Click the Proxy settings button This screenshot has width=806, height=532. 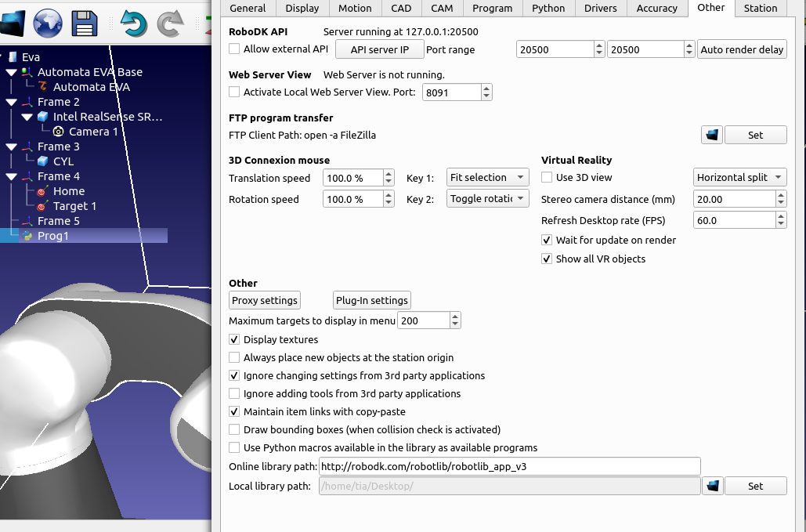(x=265, y=300)
